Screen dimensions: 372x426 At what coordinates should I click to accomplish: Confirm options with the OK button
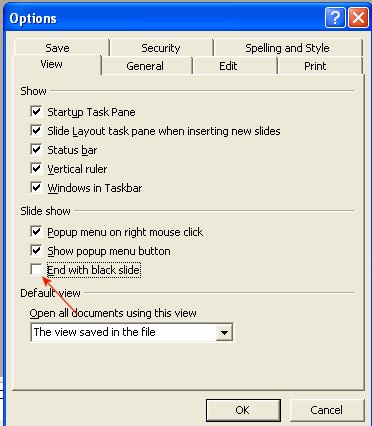243,410
